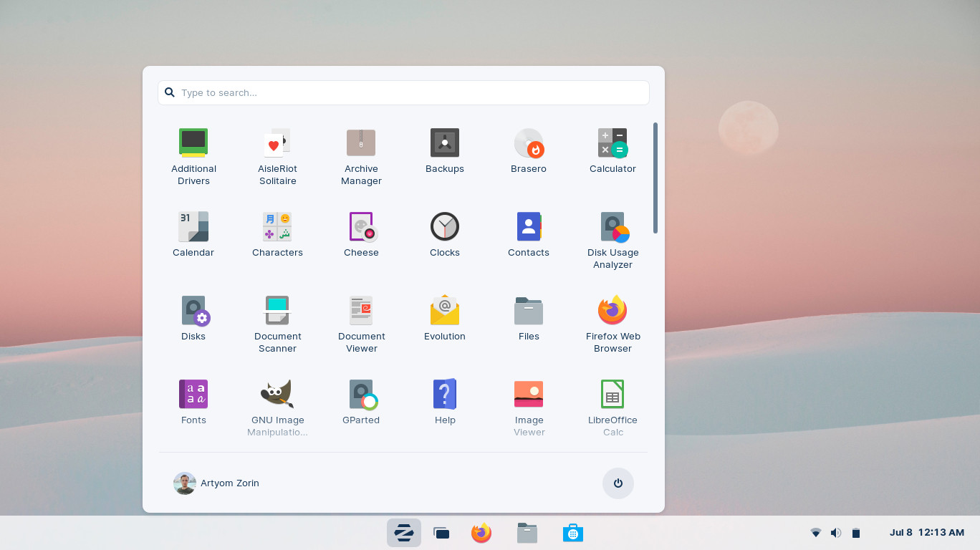Launch Firefox Web Browser from app grid
980x550 pixels.
point(612,324)
